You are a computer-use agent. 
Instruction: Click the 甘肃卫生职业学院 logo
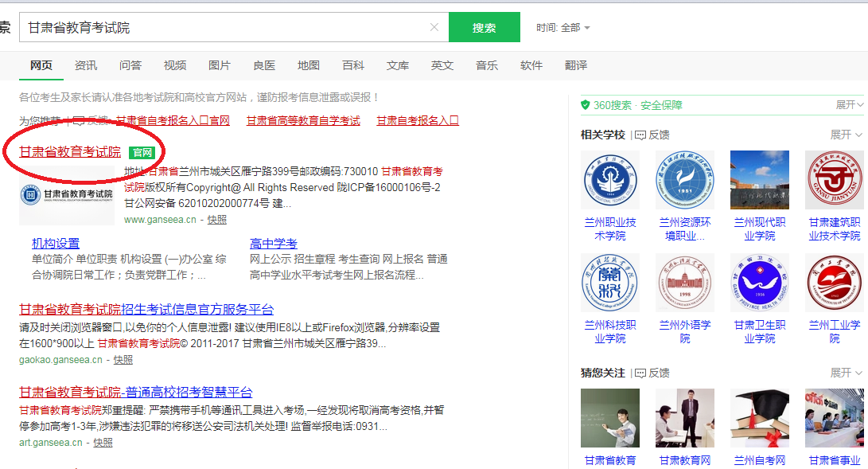[x=759, y=283]
